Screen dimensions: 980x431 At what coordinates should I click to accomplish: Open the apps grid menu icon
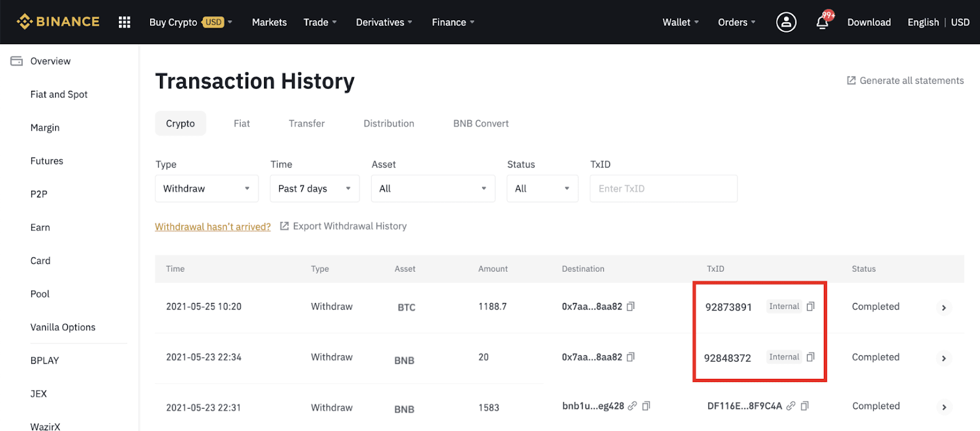click(x=124, y=22)
